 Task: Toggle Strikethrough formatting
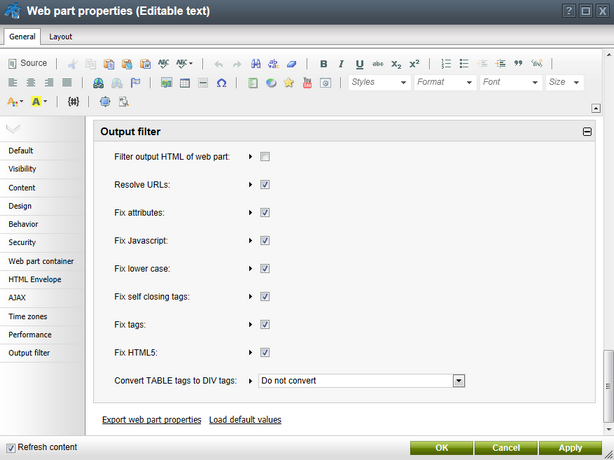[377, 63]
